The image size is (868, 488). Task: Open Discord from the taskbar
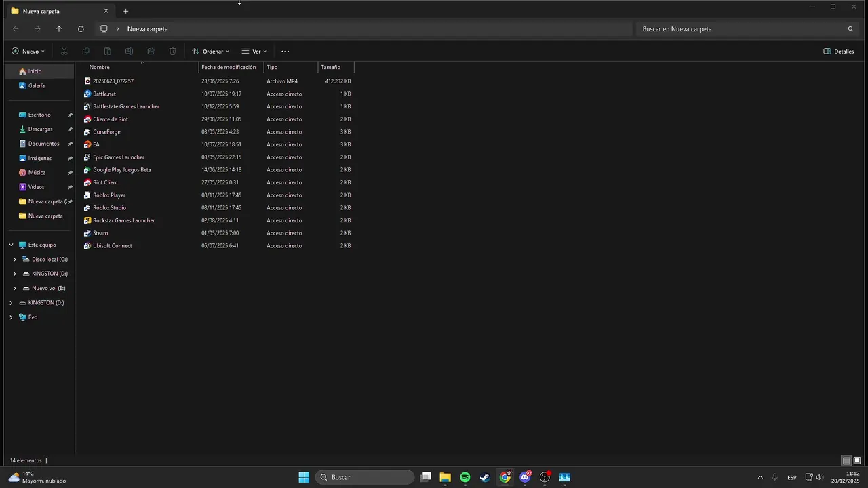point(525,477)
